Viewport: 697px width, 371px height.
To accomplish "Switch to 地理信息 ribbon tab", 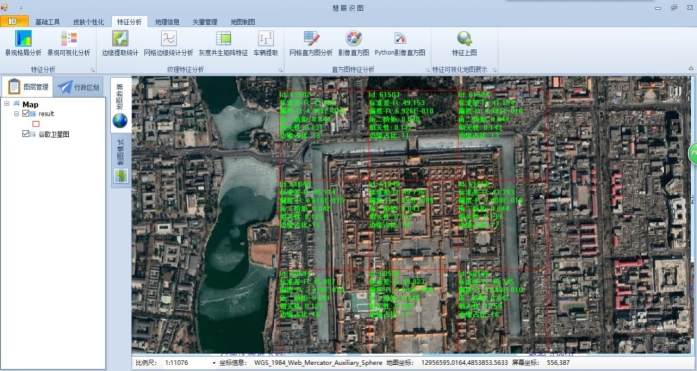I will (167, 22).
